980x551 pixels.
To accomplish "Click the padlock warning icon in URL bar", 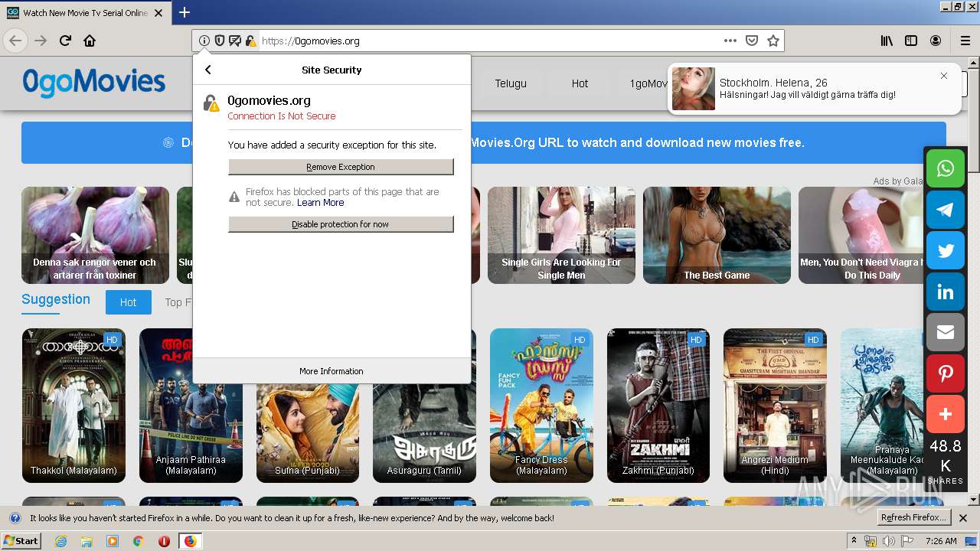I will pyautogui.click(x=250, y=41).
